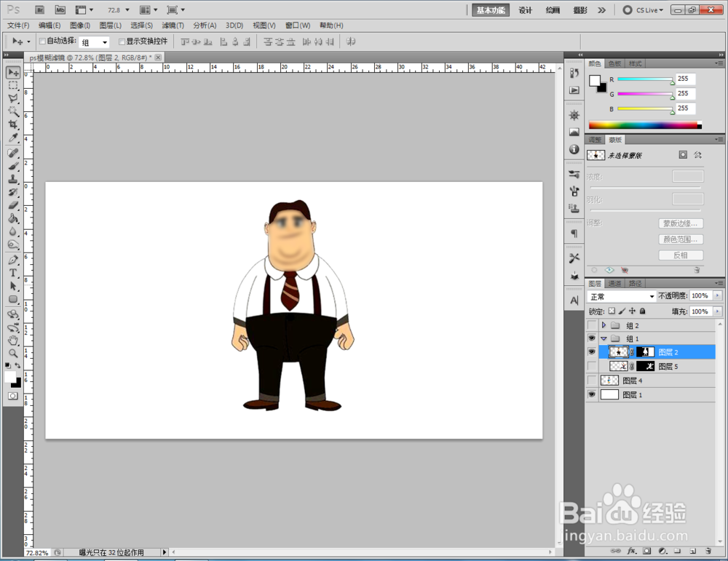Create a new layer in Layers panel

coord(693,551)
